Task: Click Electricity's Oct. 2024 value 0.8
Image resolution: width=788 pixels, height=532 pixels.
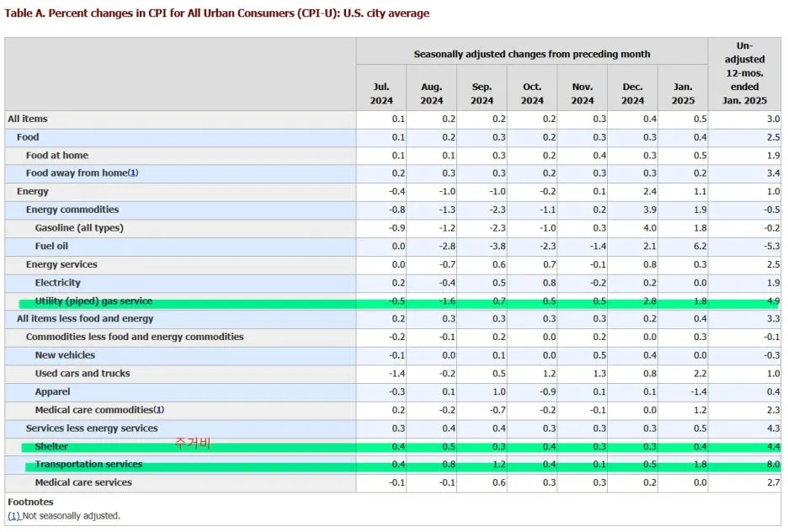Action: [x=549, y=282]
